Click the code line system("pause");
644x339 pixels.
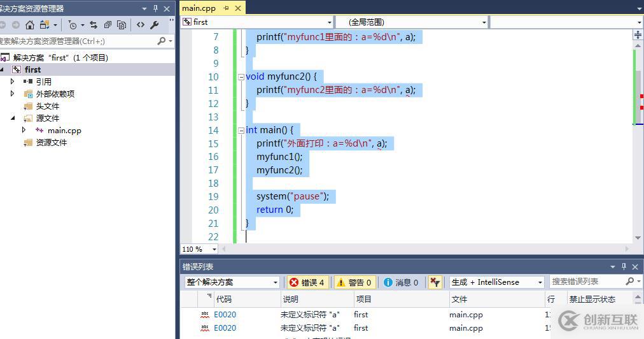pyautogui.click(x=293, y=196)
